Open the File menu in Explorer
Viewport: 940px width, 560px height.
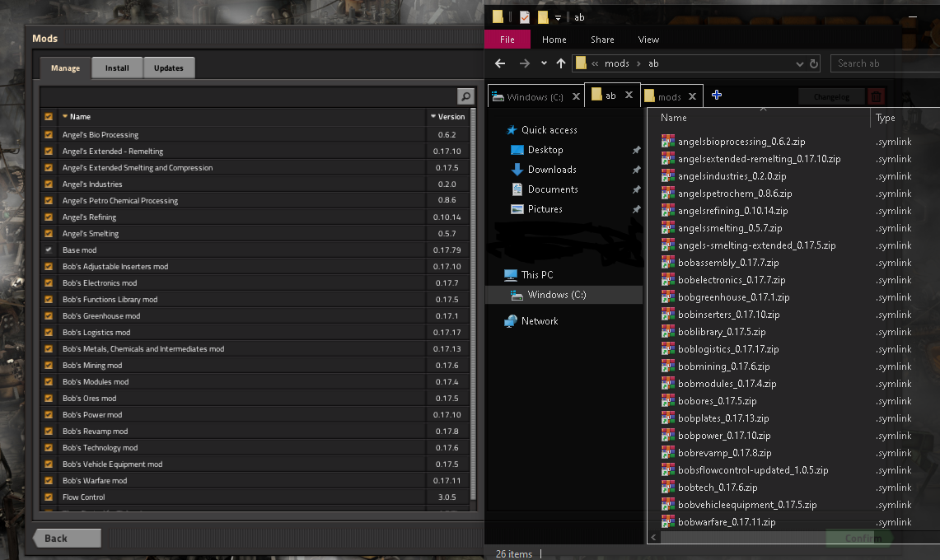tap(507, 40)
